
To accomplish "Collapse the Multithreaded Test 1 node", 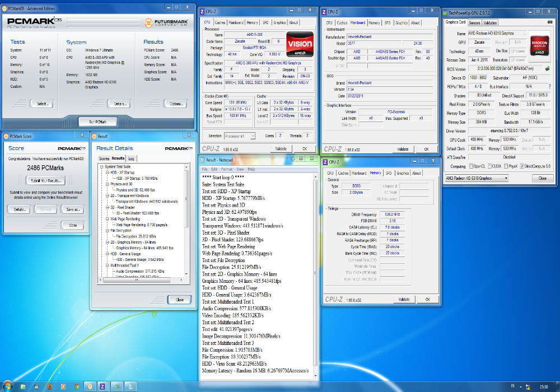I will (107, 265).
